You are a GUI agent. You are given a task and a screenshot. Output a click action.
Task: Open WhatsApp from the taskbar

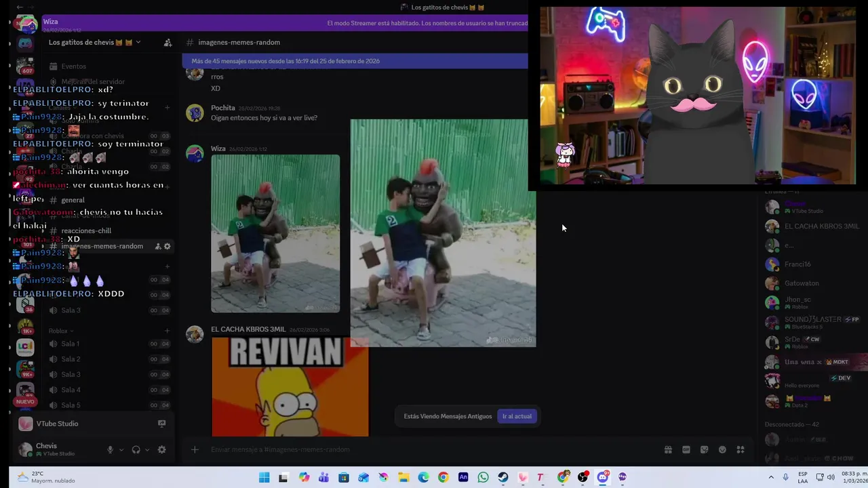[x=483, y=477]
